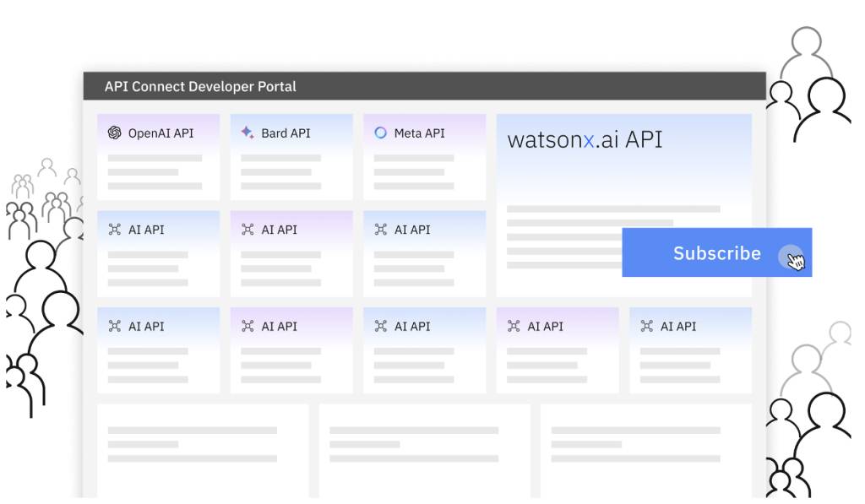Select the watsonx.ai API heading
Screen dimensions: 865x504
coord(585,139)
